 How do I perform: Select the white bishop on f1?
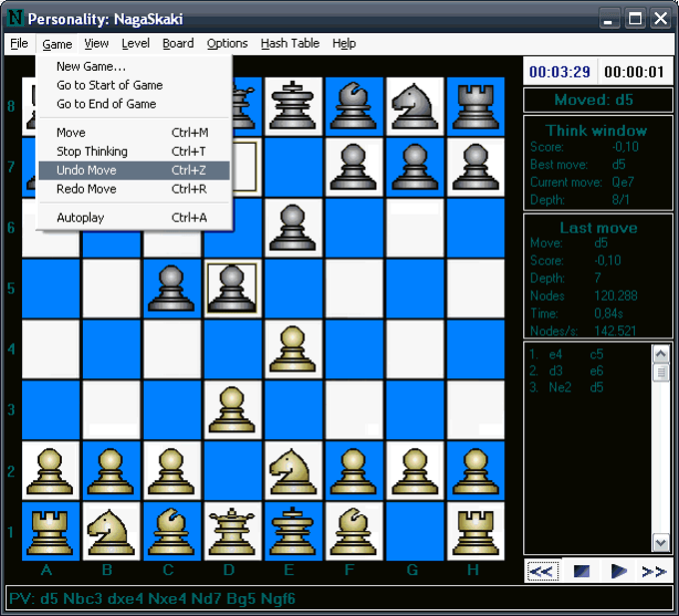(x=353, y=531)
